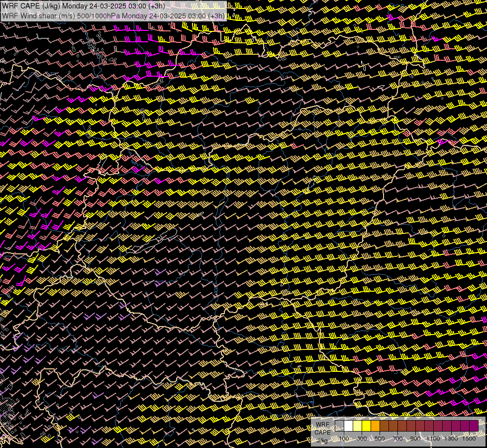Click the J/kg unit label in legend

(x=322, y=441)
